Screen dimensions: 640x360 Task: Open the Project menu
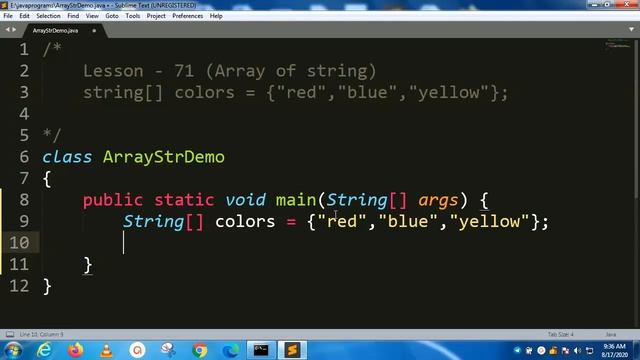pos(156,16)
